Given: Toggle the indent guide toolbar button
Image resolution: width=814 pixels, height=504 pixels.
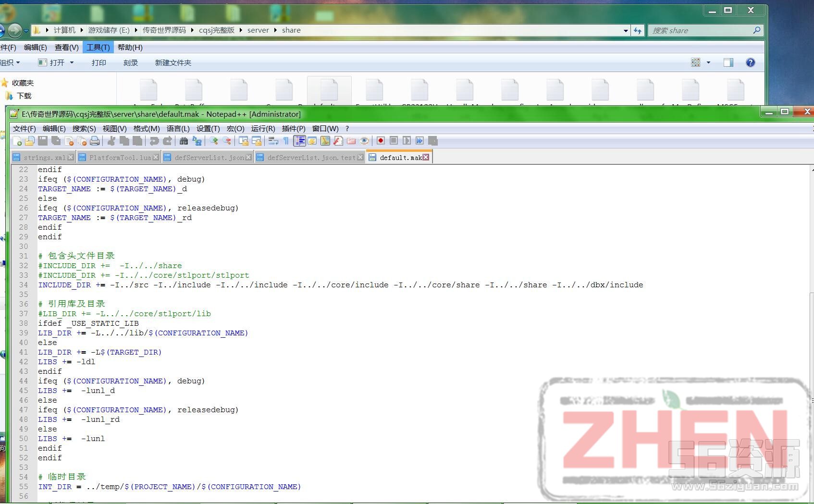Looking at the screenshot, I should (299, 141).
